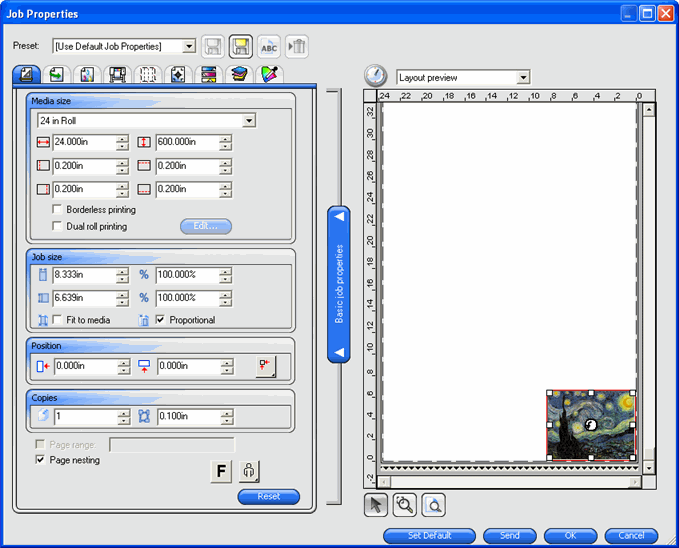Click the compass icon beside Layout preview
This screenshot has width=679, height=548.
click(375, 76)
